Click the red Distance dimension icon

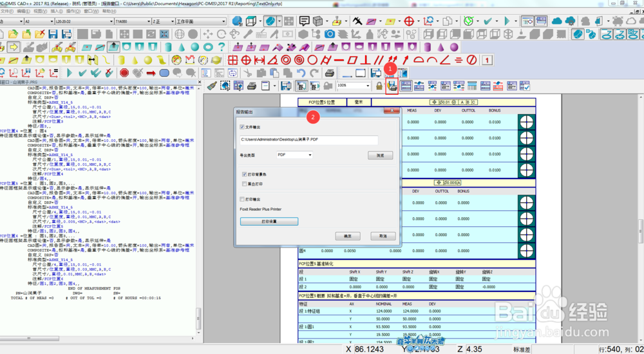[259, 60]
